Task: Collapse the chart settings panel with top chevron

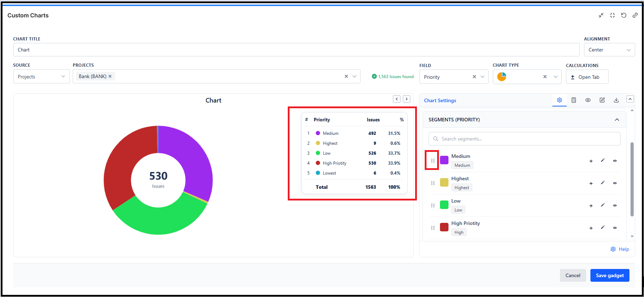Action: coord(630,99)
